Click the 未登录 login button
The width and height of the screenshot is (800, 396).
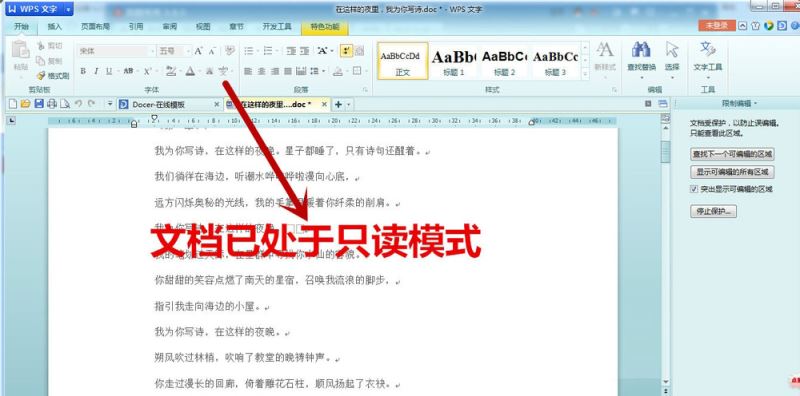click(x=717, y=26)
